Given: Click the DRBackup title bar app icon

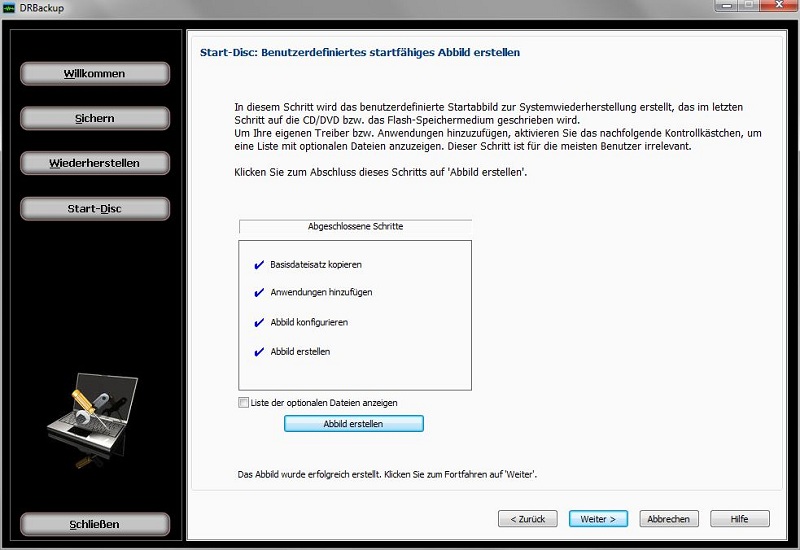Looking at the screenshot, I should point(9,8).
